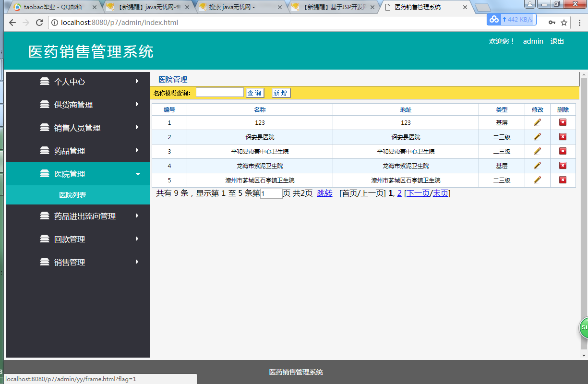This screenshot has height=384, width=588.
Task: Expand 个人中心 arrow
Action: (137, 81)
